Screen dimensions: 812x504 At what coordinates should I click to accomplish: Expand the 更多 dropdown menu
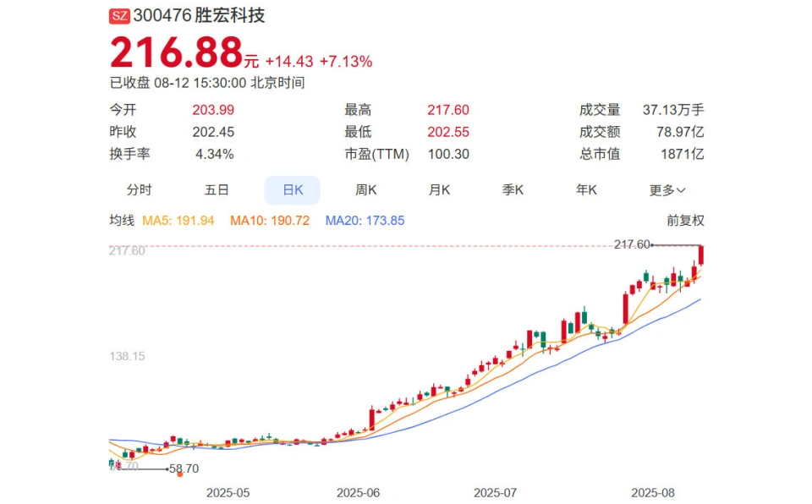[x=667, y=190]
